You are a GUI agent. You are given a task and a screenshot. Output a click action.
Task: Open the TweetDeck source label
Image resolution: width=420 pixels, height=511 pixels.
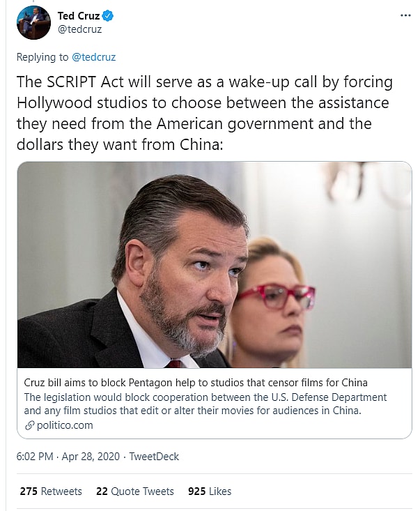click(156, 457)
